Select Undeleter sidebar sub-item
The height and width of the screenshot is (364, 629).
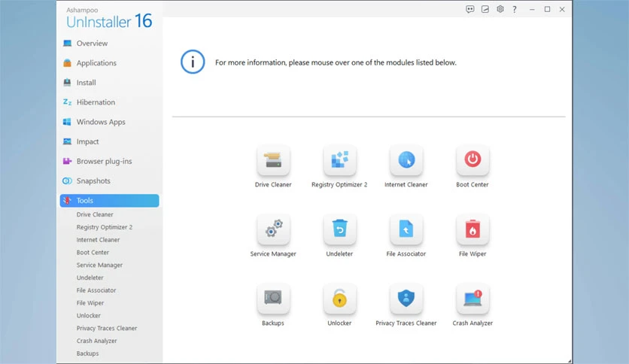[90, 278]
